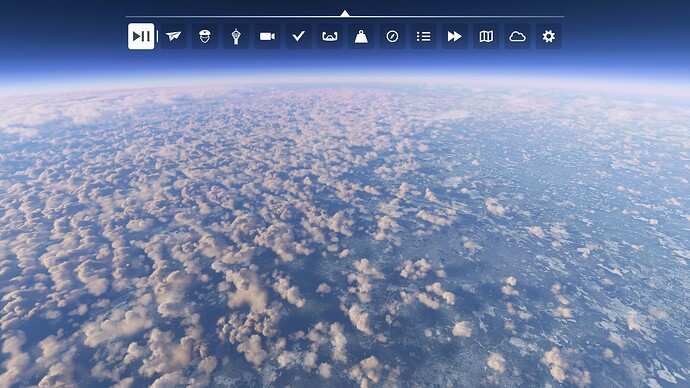Viewport: 690px width, 388px height.
Task: Click the fast-forward sim rate icon
Action: tap(455, 36)
